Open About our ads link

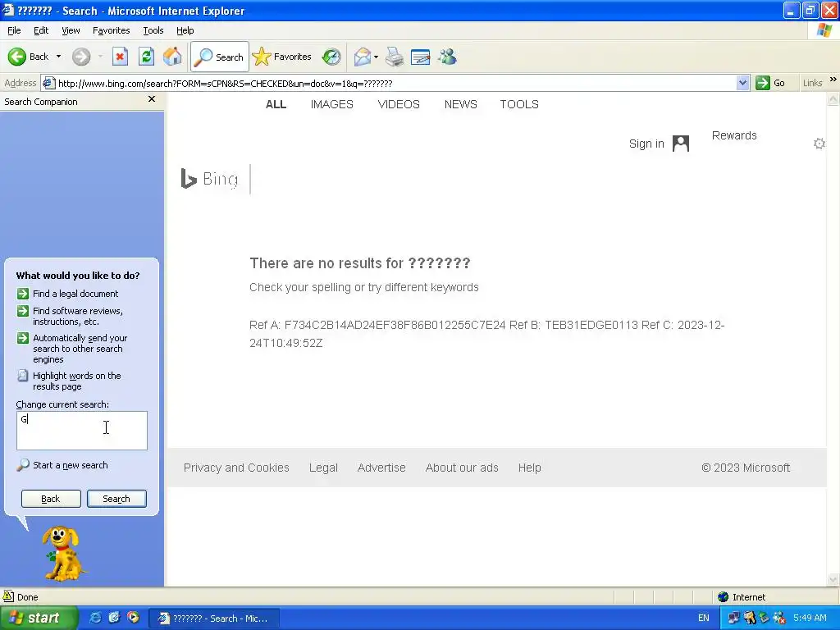click(x=462, y=468)
